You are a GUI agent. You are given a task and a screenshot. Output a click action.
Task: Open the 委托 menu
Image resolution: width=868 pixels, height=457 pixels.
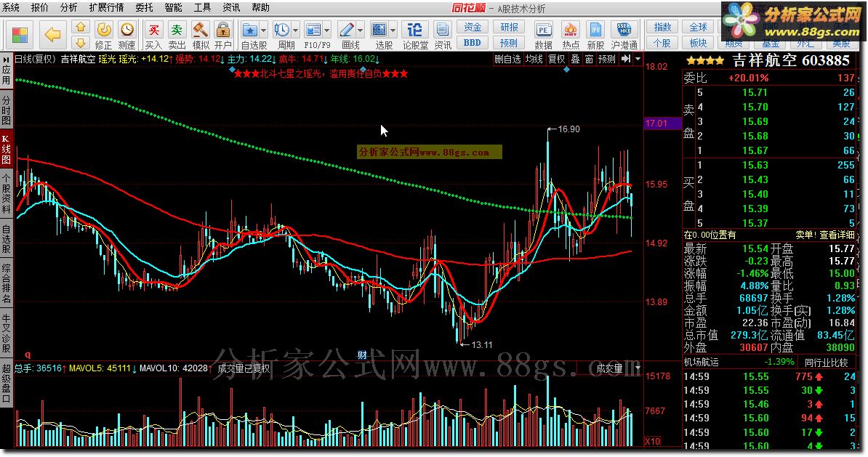(x=145, y=7)
